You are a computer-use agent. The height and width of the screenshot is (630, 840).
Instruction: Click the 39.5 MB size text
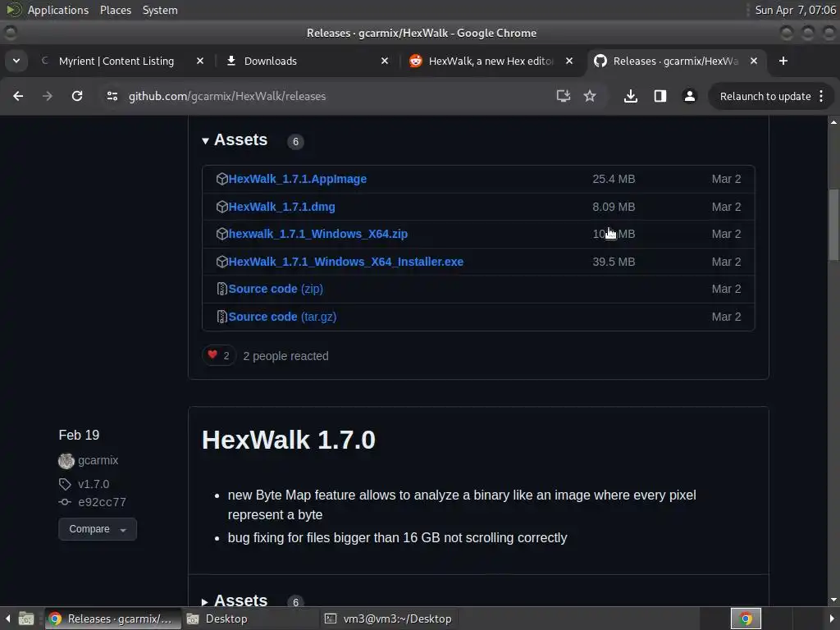point(614,262)
